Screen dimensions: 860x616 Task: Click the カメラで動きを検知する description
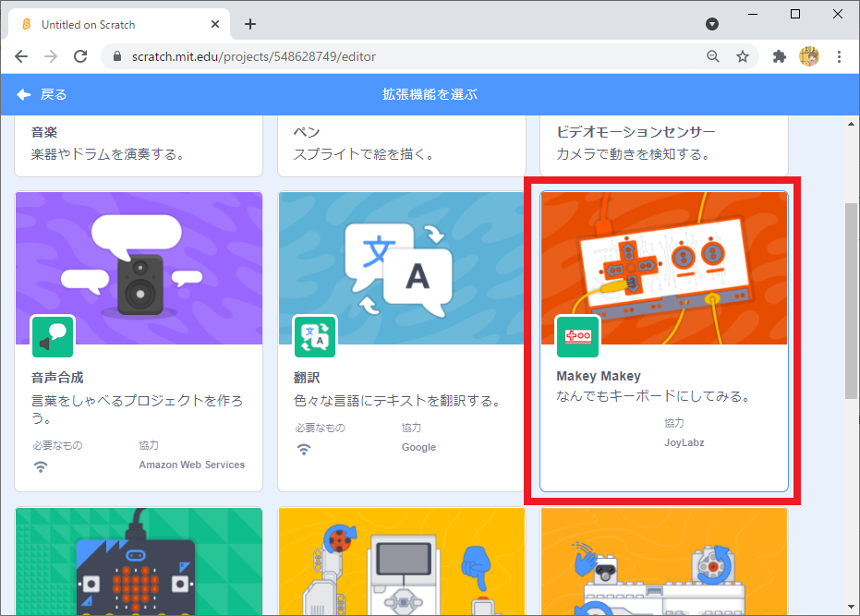point(633,154)
